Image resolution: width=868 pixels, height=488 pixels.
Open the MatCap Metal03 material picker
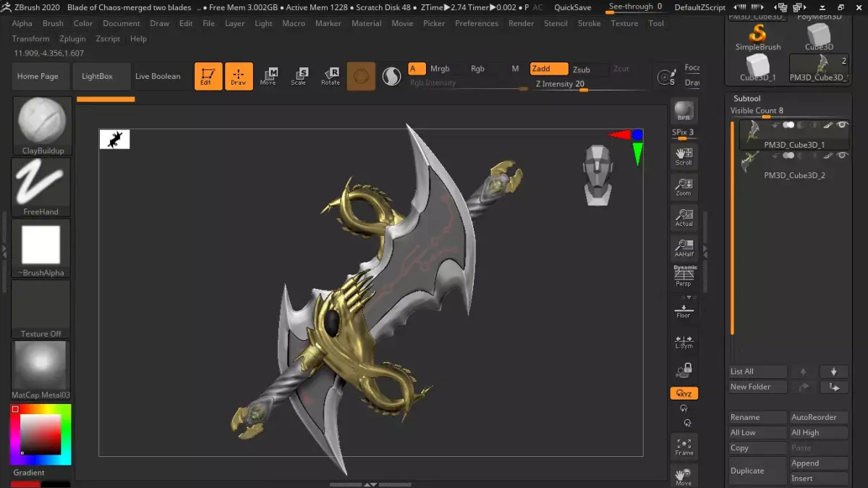(41, 370)
